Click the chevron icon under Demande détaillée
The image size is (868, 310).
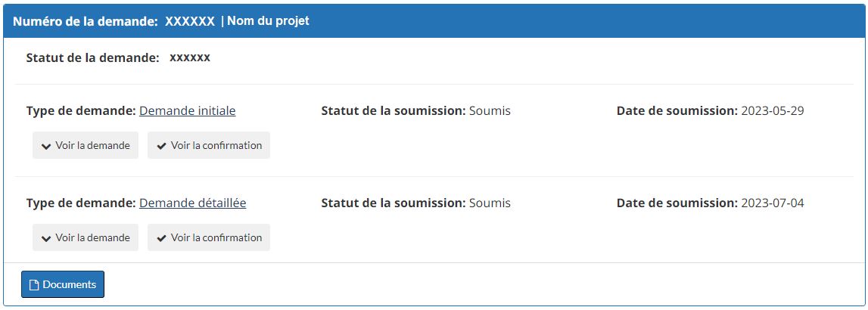pos(46,238)
